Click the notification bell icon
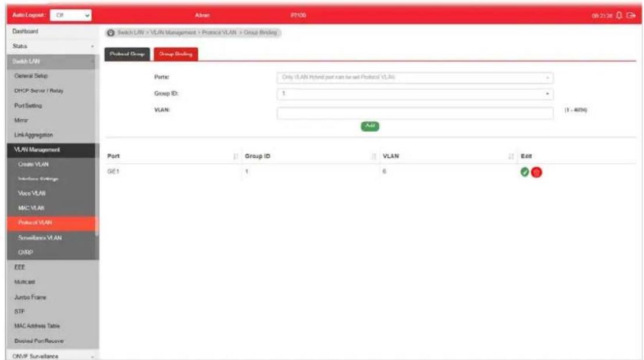The height and width of the screenshot is (360, 644). [x=619, y=15]
